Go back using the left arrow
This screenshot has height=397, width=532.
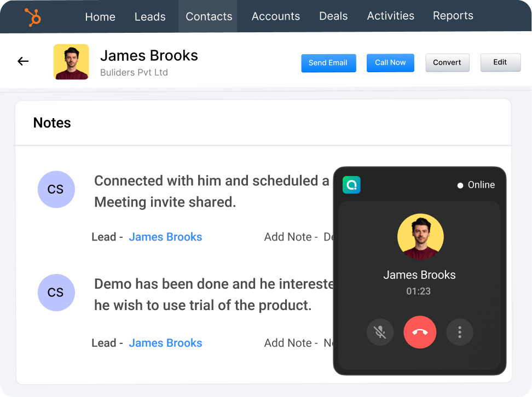pos(23,61)
